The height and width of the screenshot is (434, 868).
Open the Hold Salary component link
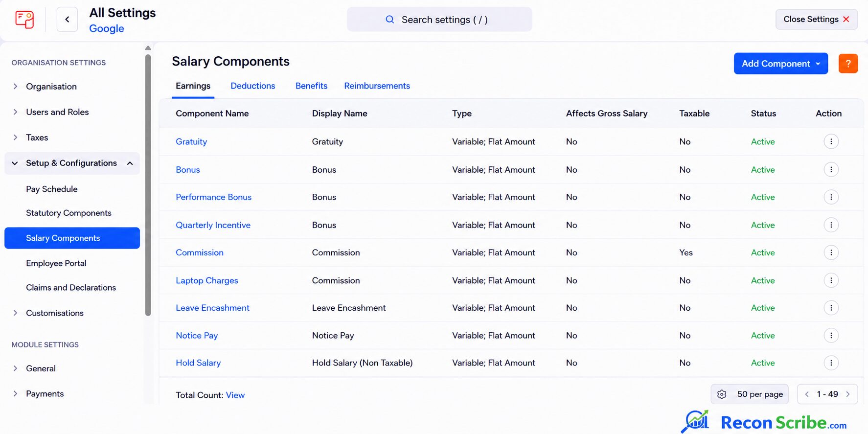(x=198, y=363)
